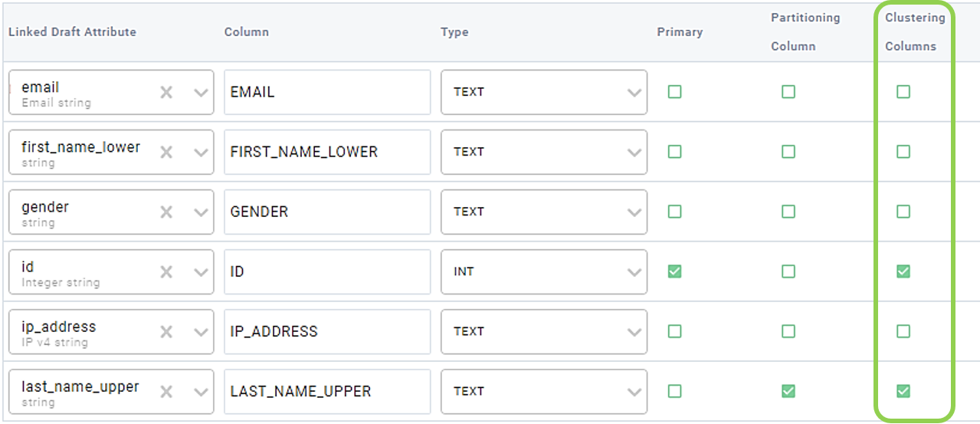Image resolution: width=980 pixels, height=424 pixels.
Task: Check Partitioning Column for IP_ADDRESS row
Action: 788,331
